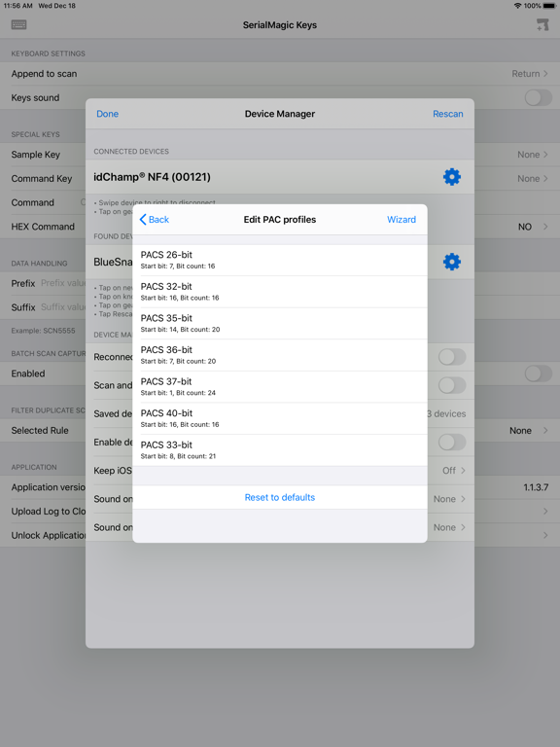Open the Wizard for PAC profiles
The image size is (560, 747).
tap(401, 219)
